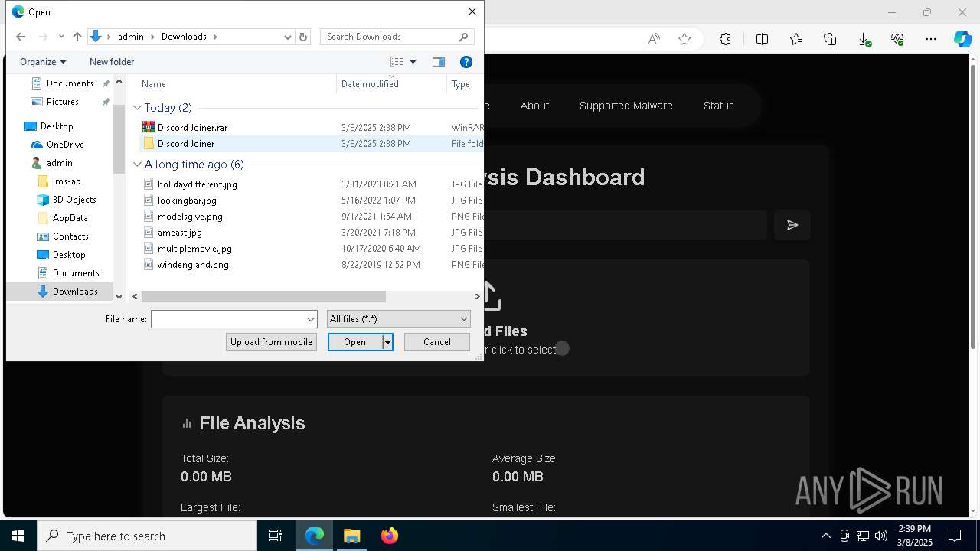Open Edge Downloads icon
Screen dimensions: 980x551
click(864, 39)
